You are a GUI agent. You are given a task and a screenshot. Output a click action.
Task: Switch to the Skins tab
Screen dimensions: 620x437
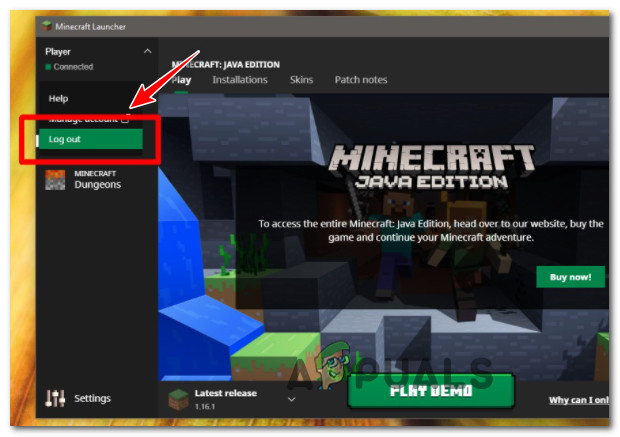301,80
